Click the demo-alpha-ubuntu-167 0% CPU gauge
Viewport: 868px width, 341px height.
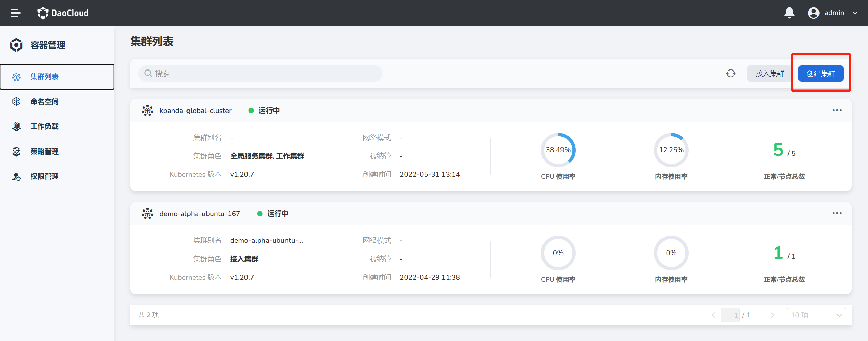[x=558, y=253]
